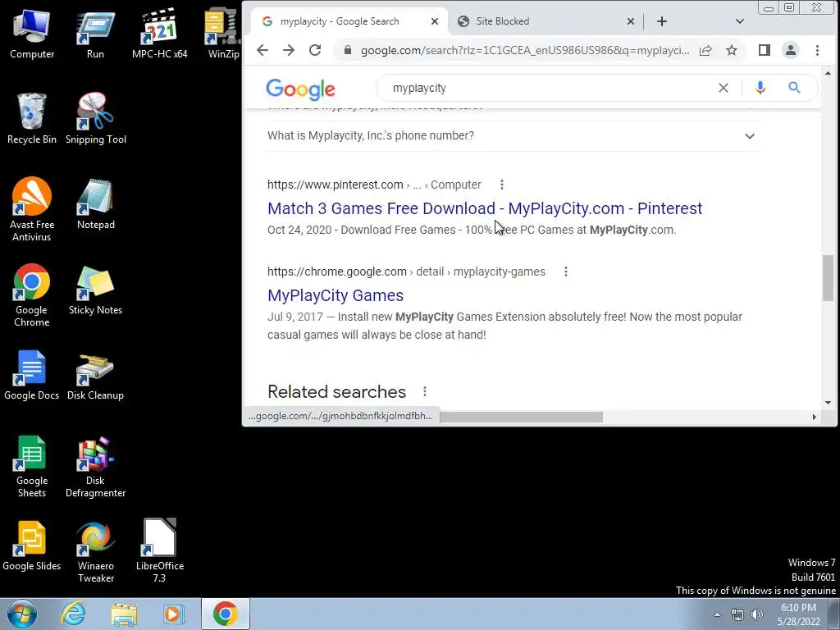840x630 pixels.
Task: Open Windows Media Player from taskbar
Action: [174, 614]
